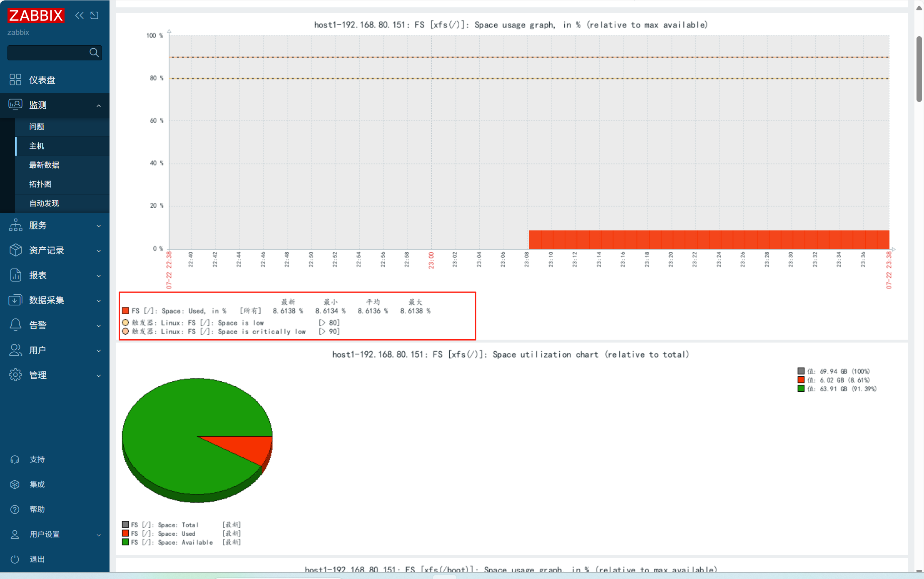The width and height of the screenshot is (924, 579).
Task: Click the 仪表盘 dashboard grid icon
Action: (15, 80)
